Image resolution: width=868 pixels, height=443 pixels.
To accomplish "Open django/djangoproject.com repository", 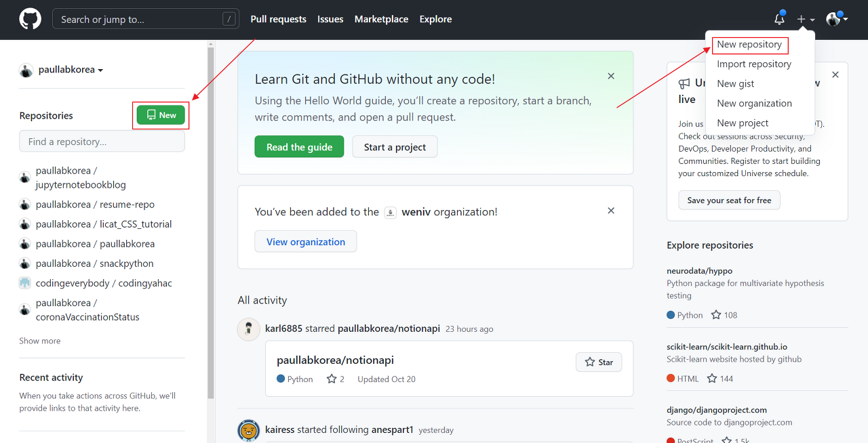I will coord(717,410).
